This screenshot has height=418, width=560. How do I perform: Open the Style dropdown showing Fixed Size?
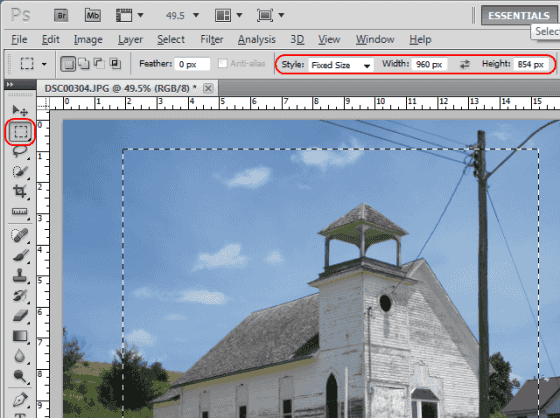tap(341, 65)
